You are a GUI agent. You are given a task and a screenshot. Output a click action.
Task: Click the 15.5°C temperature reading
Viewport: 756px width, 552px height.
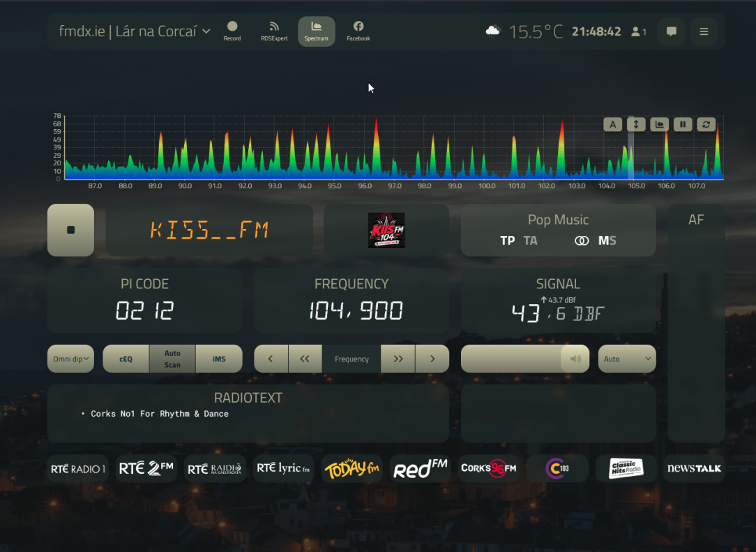(536, 32)
